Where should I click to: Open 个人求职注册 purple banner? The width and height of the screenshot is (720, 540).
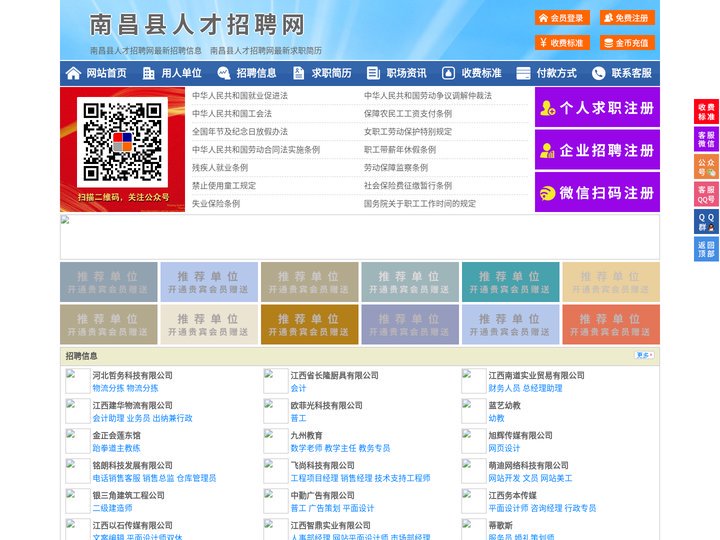pyautogui.click(x=597, y=107)
